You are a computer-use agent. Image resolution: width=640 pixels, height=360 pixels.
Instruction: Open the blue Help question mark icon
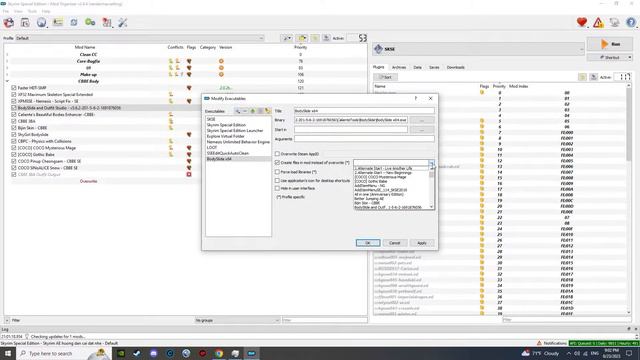(631, 22)
